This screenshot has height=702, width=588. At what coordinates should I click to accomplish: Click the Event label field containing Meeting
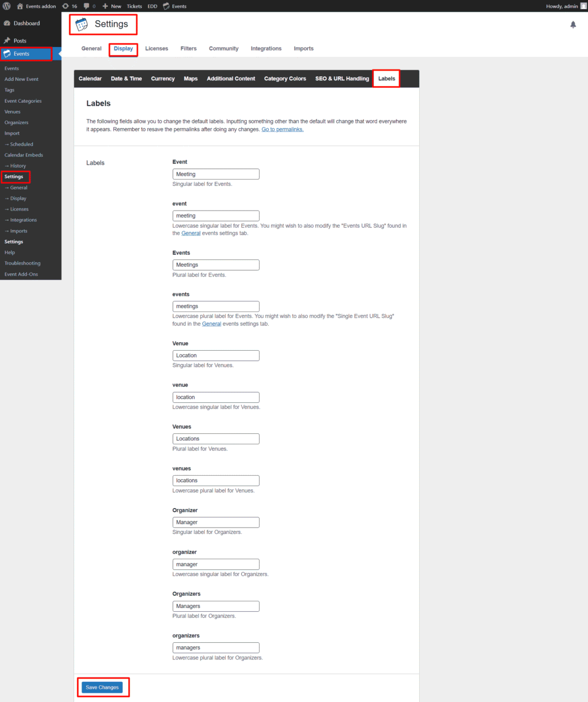tap(216, 174)
